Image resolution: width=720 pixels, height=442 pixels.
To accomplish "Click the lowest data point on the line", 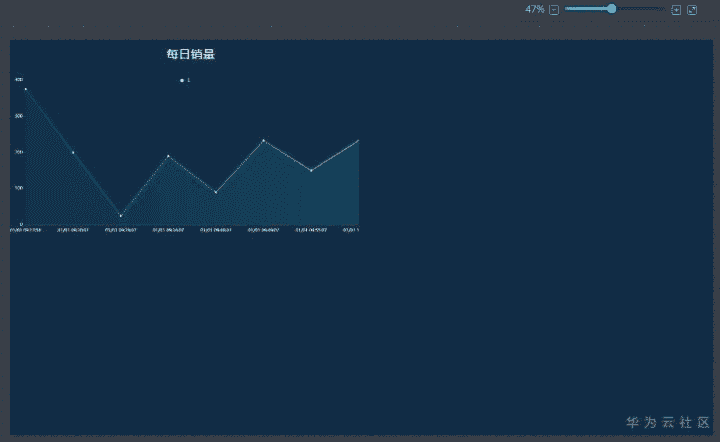I will [x=121, y=215].
